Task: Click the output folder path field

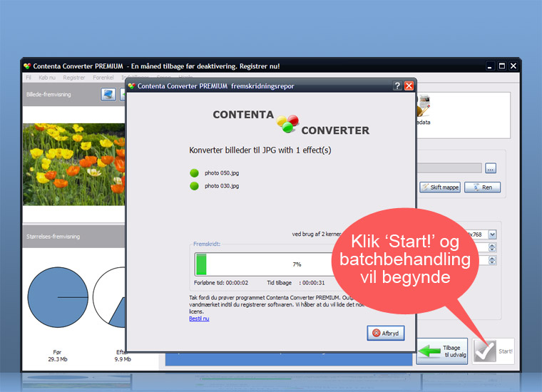Action: [x=449, y=168]
